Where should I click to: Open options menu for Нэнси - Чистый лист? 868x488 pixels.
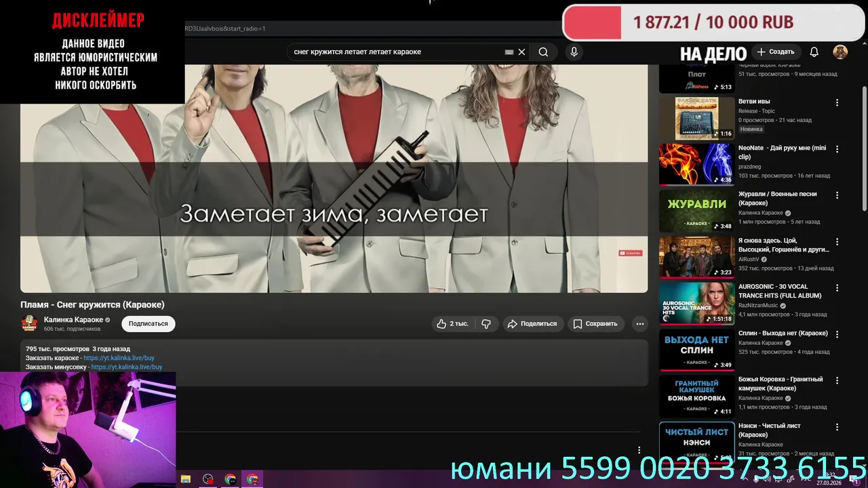837,426
